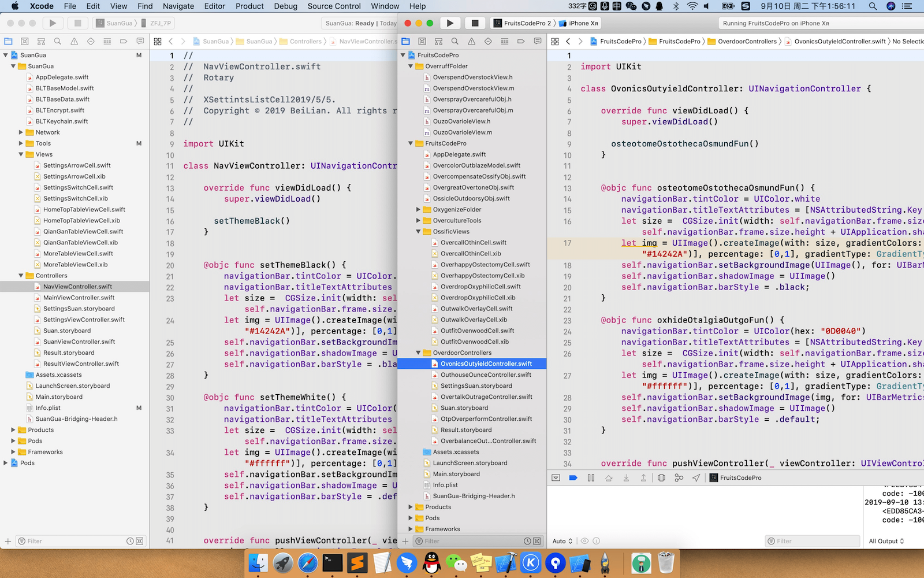Toggle the recent files filter in the FruitsCodePro navigator
The width and height of the screenshot is (924, 578).
pos(527,541)
